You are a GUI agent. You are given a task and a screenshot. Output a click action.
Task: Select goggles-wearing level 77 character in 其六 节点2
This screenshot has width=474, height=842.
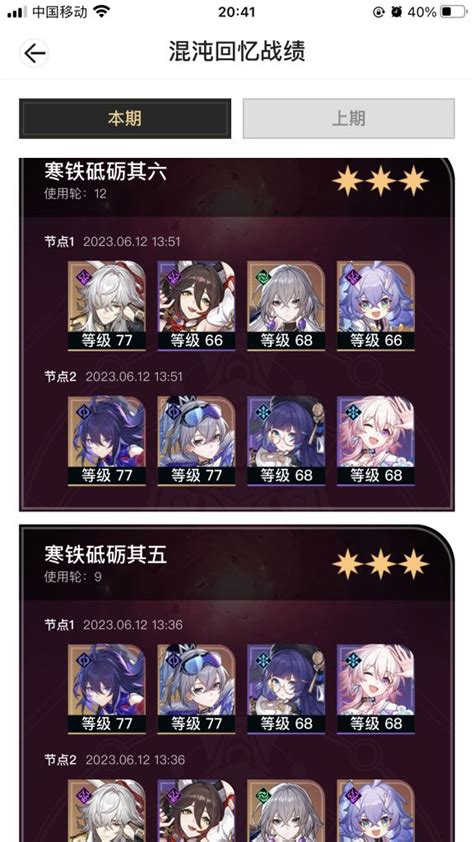click(x=196, y=441)
